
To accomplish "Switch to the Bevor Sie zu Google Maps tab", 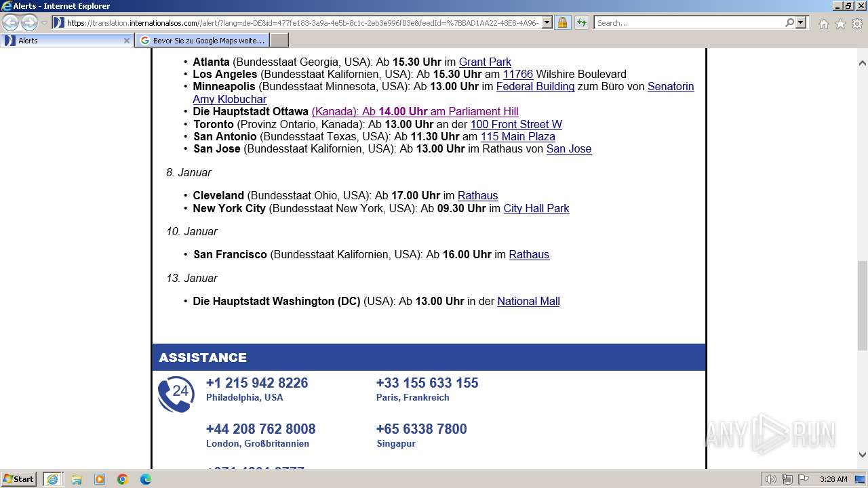I will (203, 41).
